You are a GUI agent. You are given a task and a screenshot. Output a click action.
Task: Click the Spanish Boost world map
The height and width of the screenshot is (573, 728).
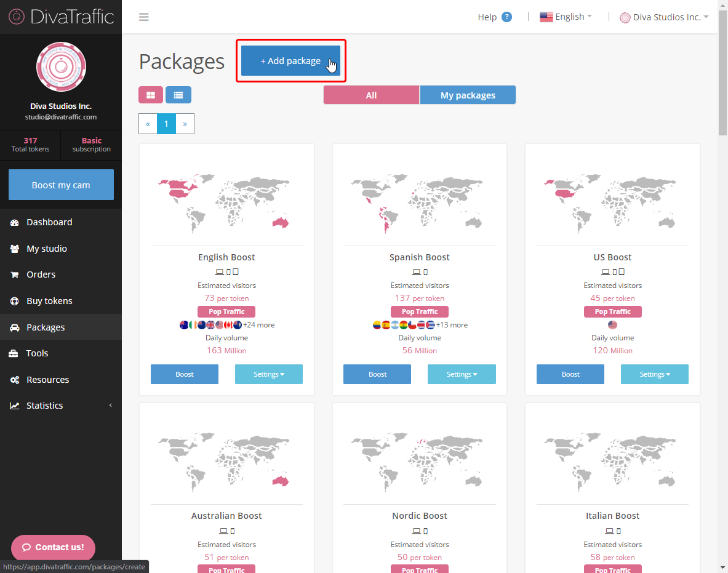point(417,203)
